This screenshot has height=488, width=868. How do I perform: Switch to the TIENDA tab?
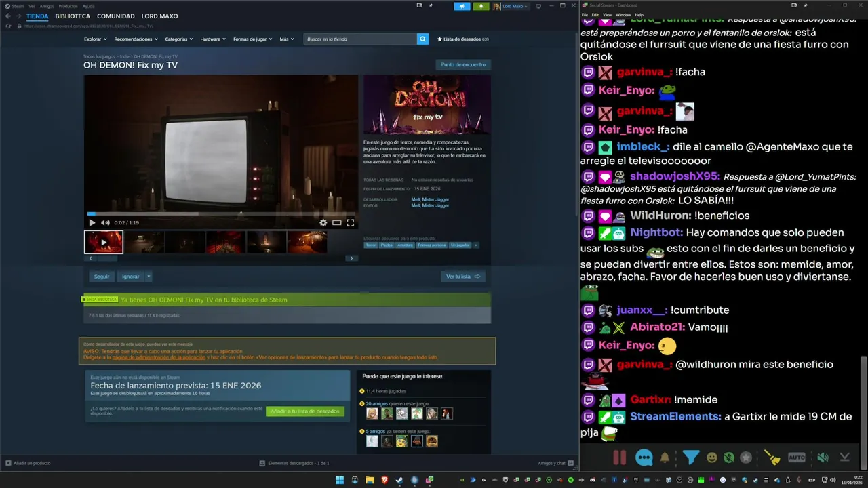37,16
